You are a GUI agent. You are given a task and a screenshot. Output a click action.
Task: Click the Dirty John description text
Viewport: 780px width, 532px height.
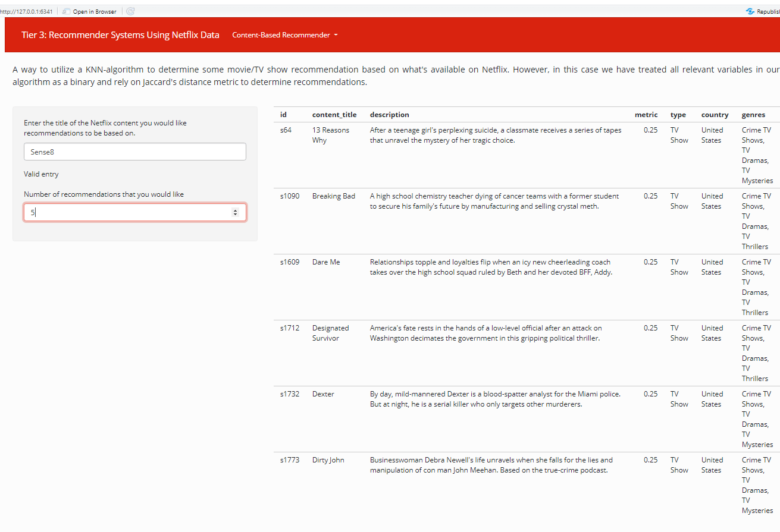coord(491,465)
